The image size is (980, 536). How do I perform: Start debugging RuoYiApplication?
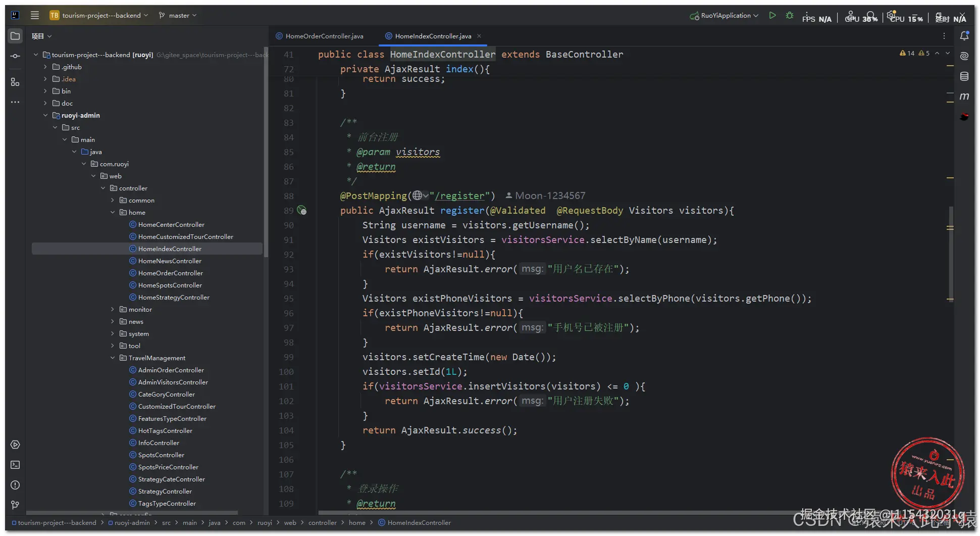pos(790,15)
